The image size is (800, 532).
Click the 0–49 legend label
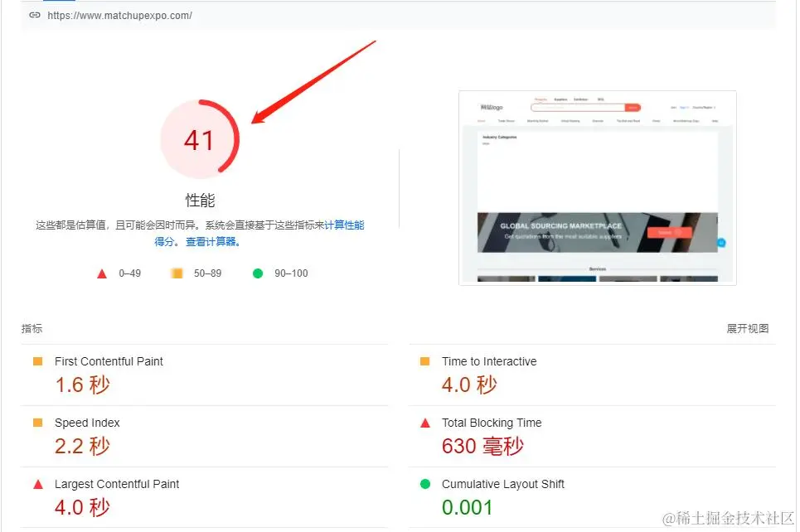click(129, 273)
